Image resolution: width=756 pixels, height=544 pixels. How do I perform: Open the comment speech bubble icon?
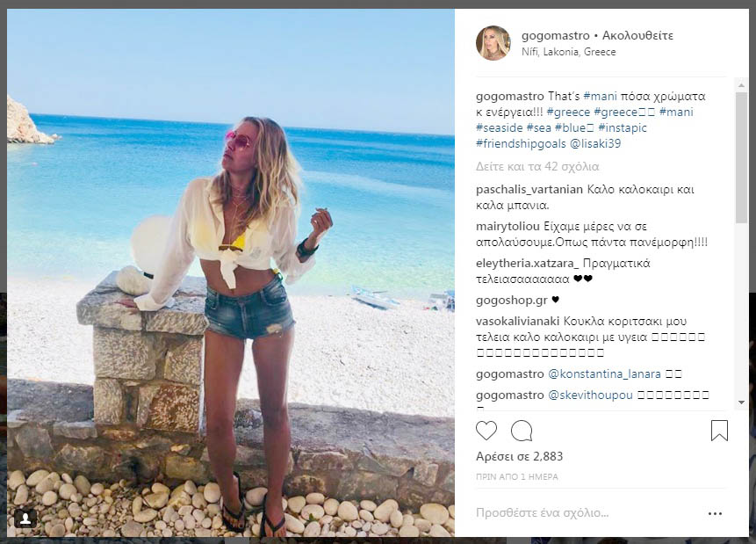click(x=522, y=431)
